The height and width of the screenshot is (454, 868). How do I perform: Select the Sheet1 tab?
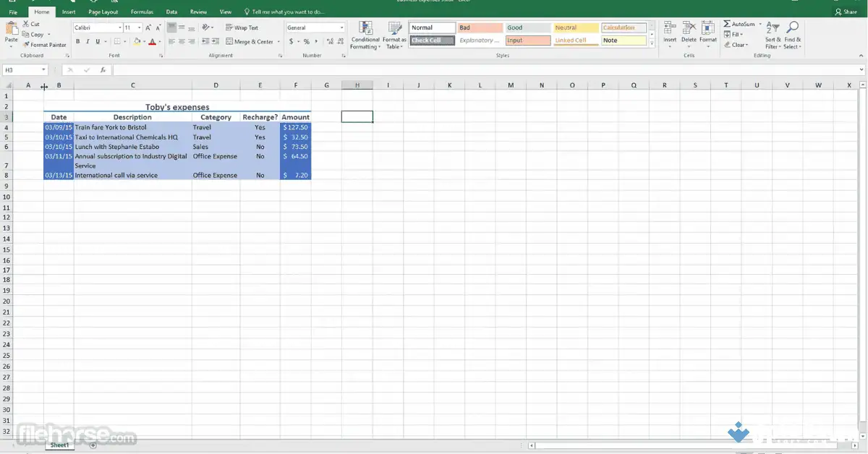click(x=59, y=445)
